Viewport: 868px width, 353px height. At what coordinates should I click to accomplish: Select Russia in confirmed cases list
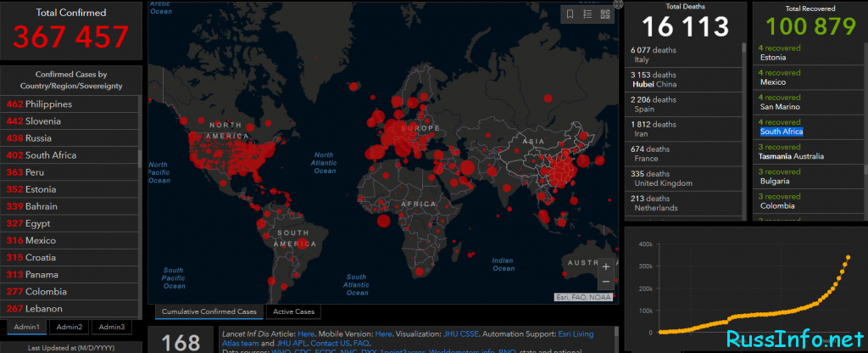coord(69,138)
